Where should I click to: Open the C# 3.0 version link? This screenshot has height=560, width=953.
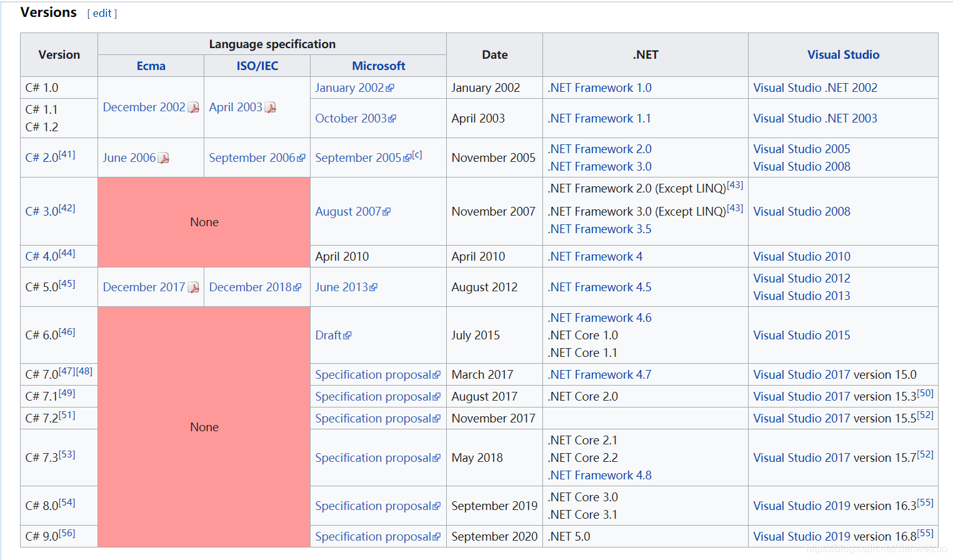42,211
